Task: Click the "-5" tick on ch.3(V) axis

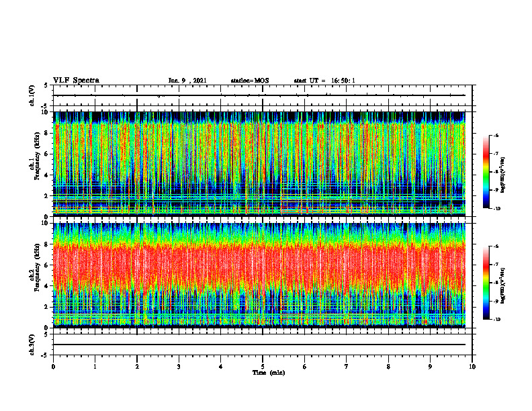Action: point(45,355)
